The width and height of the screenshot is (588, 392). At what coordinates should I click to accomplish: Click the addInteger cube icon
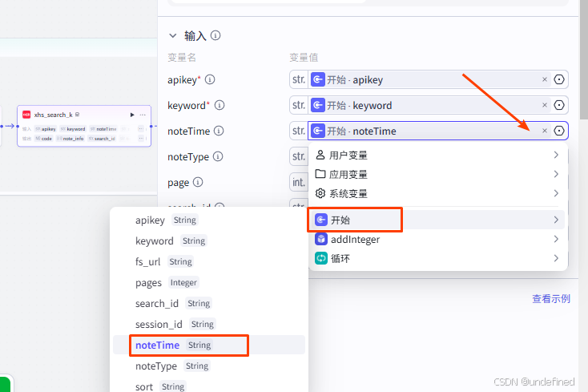[321, 239]
